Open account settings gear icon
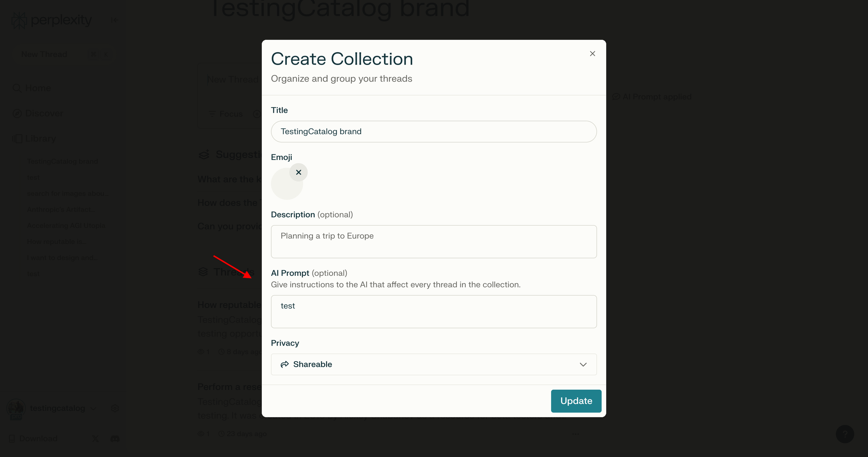This screenshot has width=868, height=457. 115,408
